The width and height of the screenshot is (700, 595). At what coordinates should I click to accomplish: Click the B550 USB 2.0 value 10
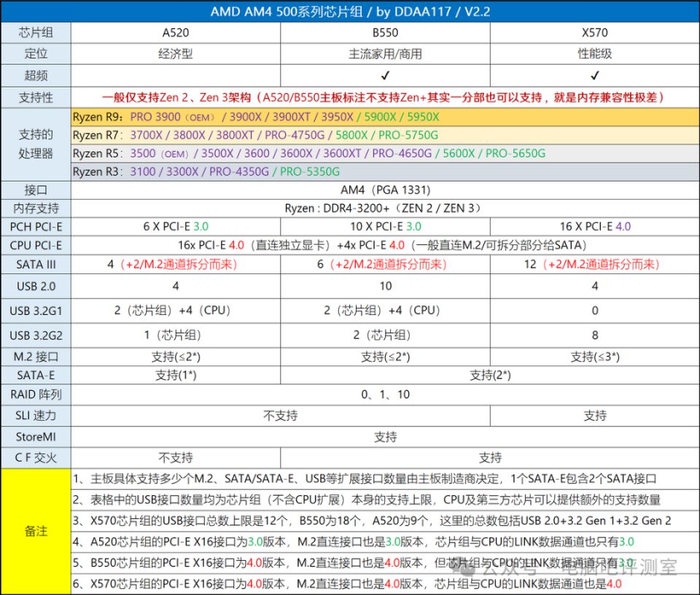coord(385,286)
